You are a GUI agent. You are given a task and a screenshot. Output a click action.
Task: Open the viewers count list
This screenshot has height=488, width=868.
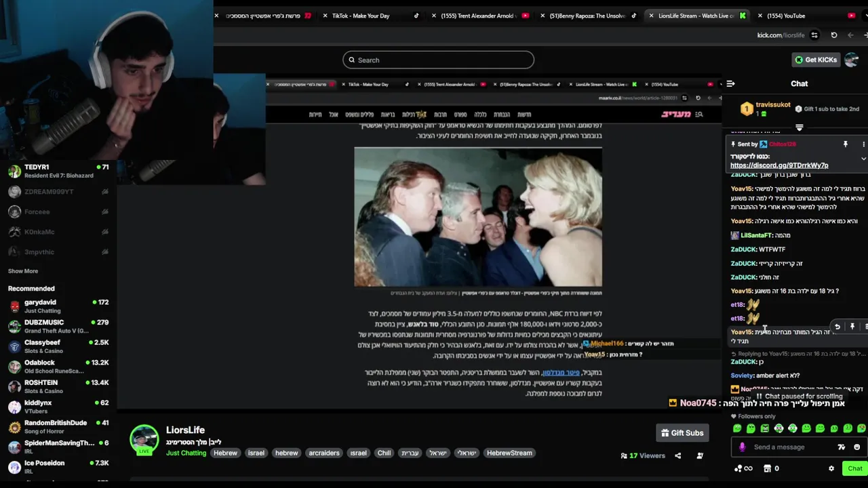tap(643, 455)
